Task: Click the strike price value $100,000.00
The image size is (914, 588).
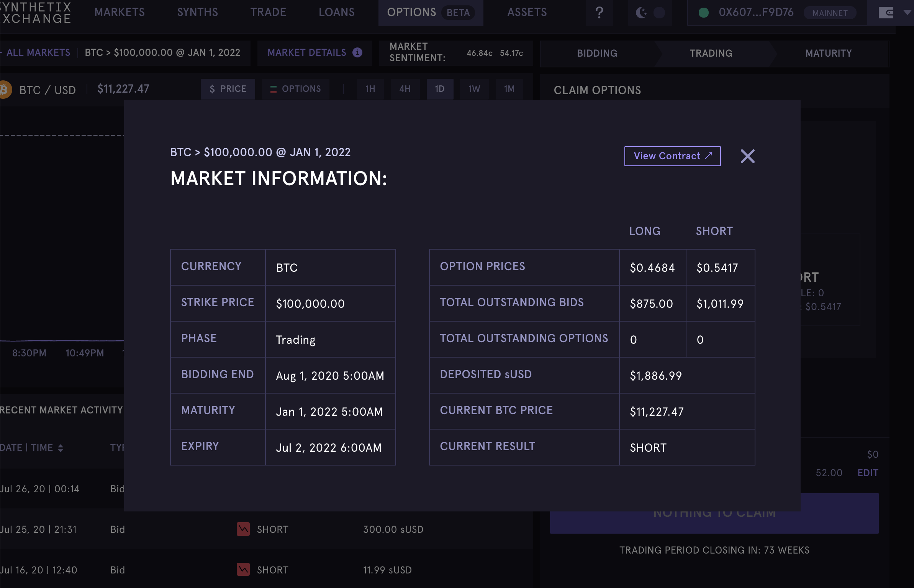Action: [310, 304]
